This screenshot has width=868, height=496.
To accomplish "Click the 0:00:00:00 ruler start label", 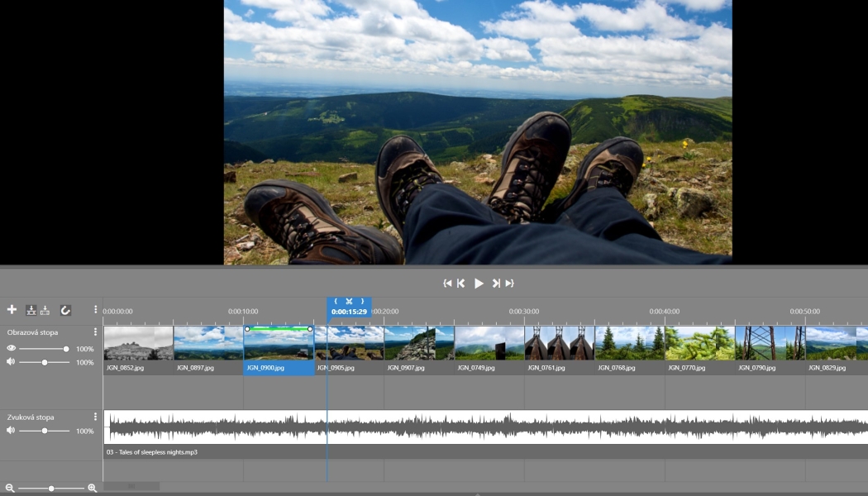I will 118,312.
